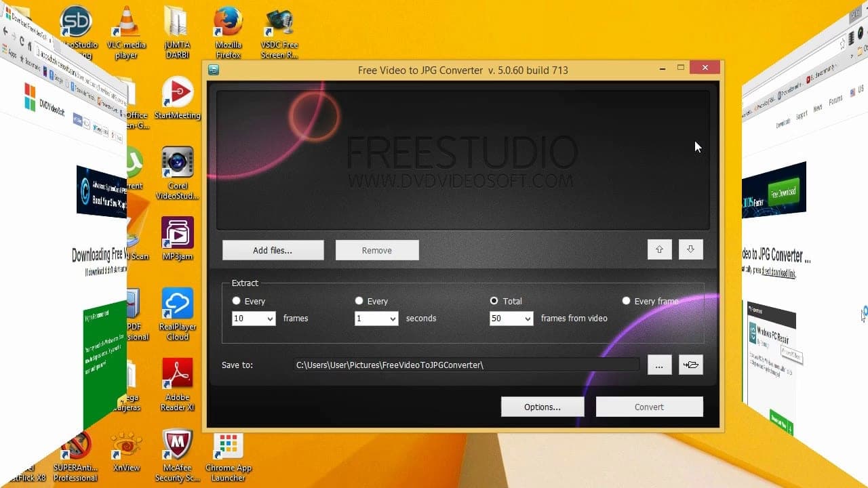
Task: Click the Convert button
Action: pos(650,407)
